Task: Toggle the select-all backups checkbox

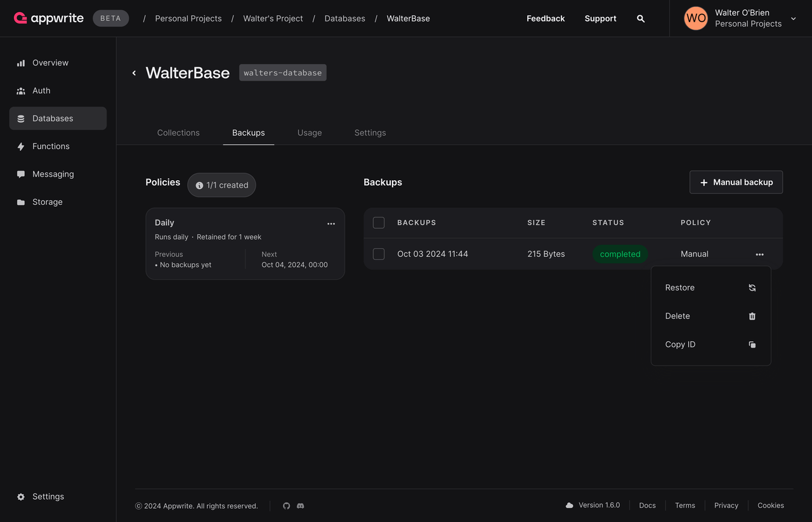Action: [x=379, y=223]
